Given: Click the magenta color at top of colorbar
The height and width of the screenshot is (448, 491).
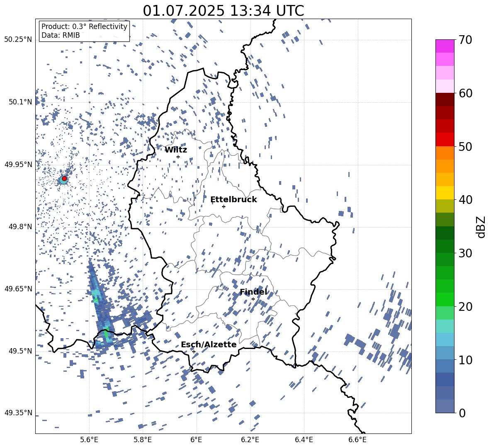Looking at the screenshot, I should pyautogui.click(x=445, y=46).
